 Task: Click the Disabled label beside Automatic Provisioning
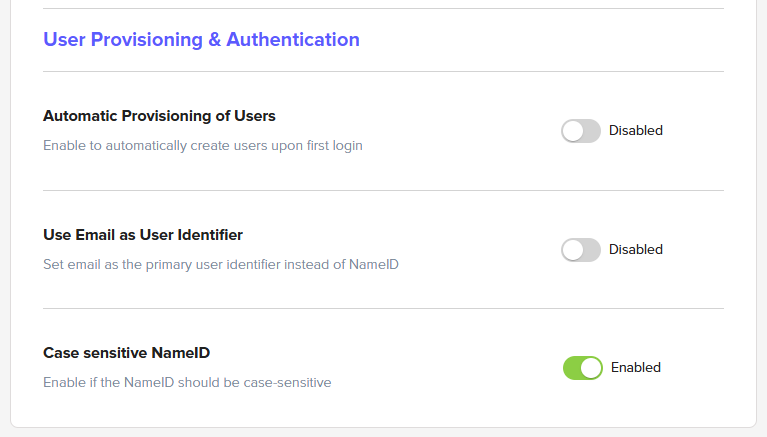(636, 131)
